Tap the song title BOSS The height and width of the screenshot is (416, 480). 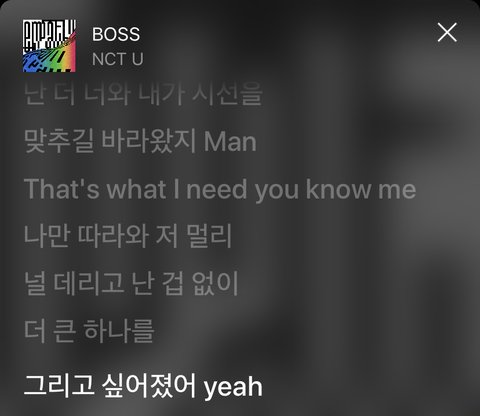(116, 34)
